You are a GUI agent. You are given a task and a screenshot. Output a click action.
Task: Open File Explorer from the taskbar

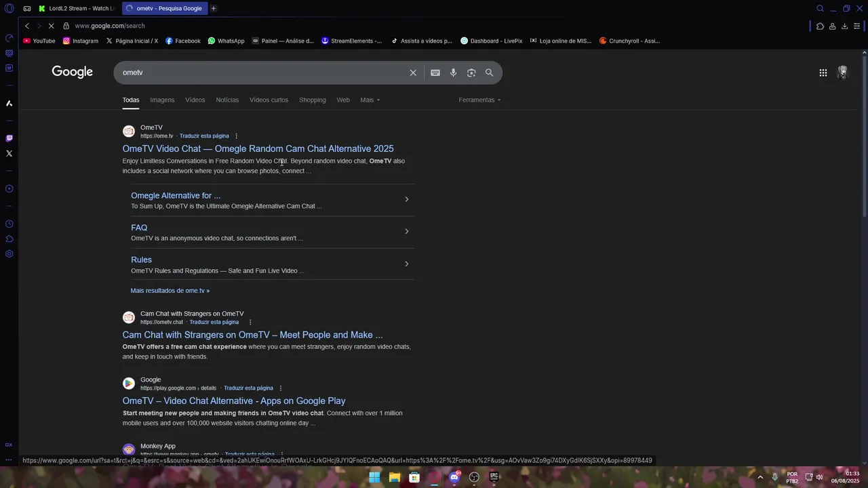click(x=394, y=477)
